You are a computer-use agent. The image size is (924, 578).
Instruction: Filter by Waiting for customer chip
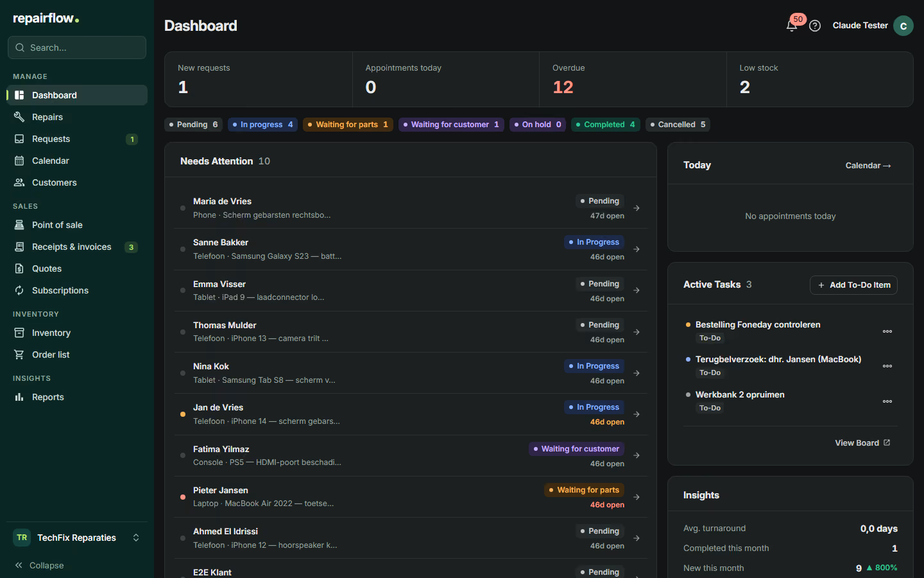pyautogui.click(x=451, y=125)
